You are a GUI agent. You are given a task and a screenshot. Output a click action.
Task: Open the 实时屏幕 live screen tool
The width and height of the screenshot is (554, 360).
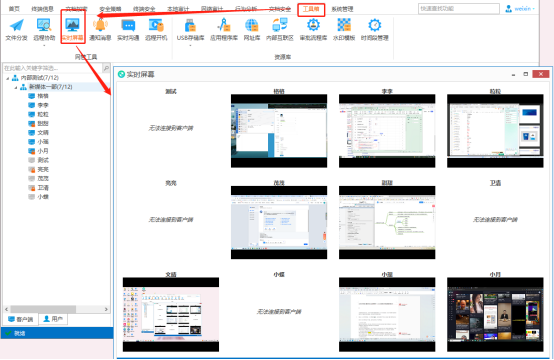(x=72, y=29)
